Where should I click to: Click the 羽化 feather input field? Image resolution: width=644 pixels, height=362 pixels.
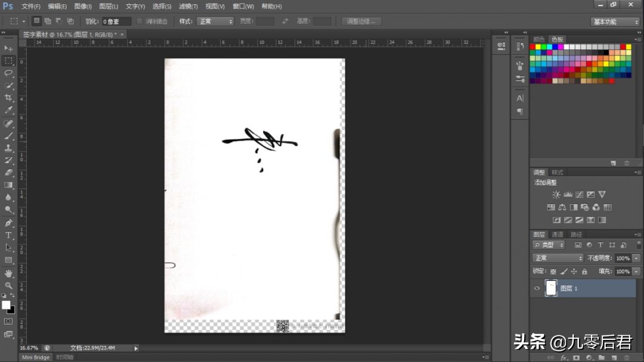tap(116, 21)
